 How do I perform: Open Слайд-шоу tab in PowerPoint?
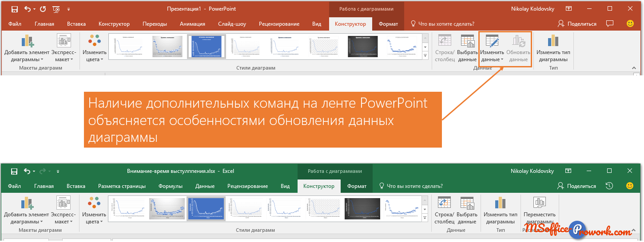(x=232, y=24)
